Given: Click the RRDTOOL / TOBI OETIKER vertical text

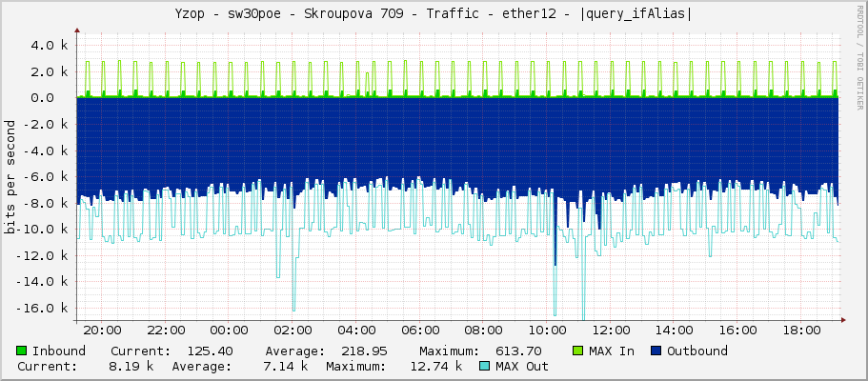Looking at the screenshot, I should point(859,57).
